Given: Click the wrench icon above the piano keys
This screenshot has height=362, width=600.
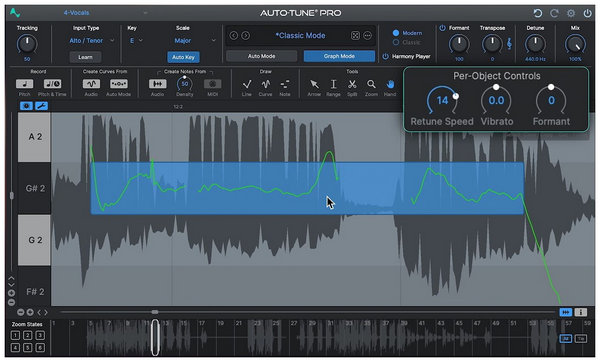Looking at the screenshot, I should click(41, 106).
